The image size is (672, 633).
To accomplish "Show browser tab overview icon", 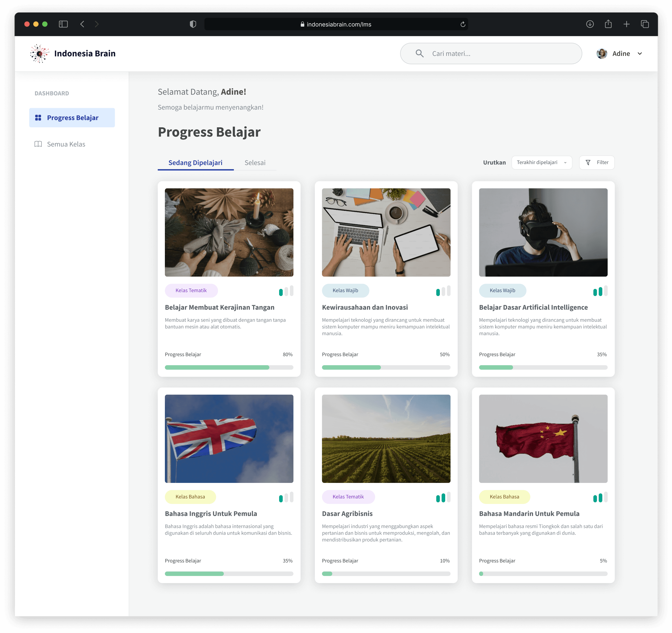I will point(645,24).
